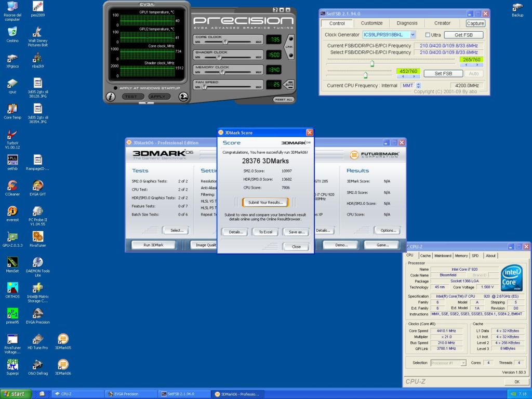Click the Run 3DMark button
This screenshot has width=532, height=399.
[x=153, y=245]
